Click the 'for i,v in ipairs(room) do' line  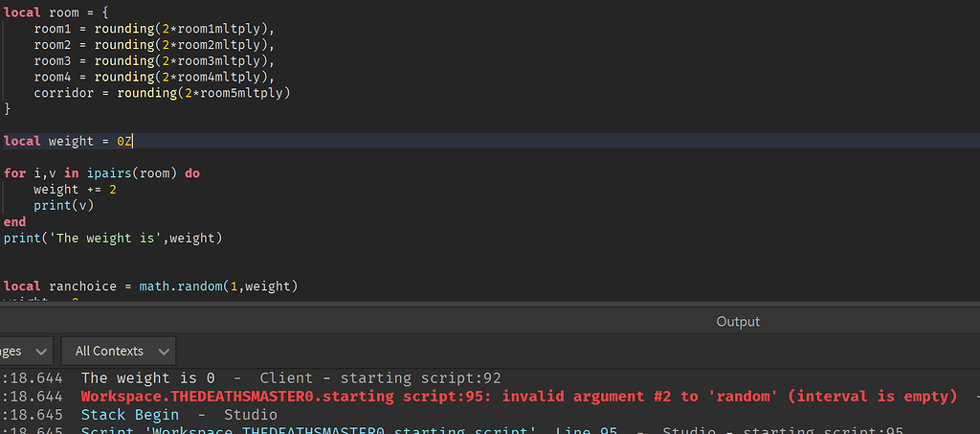pos(101,173)
